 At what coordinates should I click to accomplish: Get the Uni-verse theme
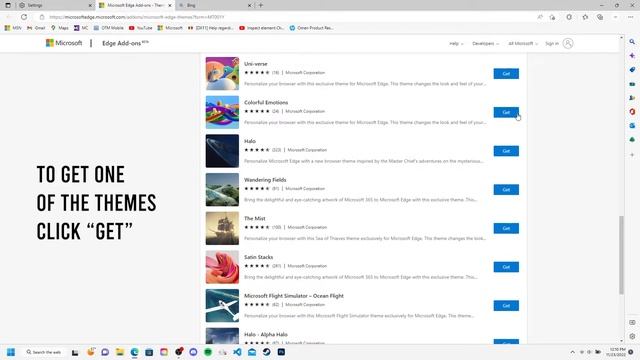click(506, 73)
